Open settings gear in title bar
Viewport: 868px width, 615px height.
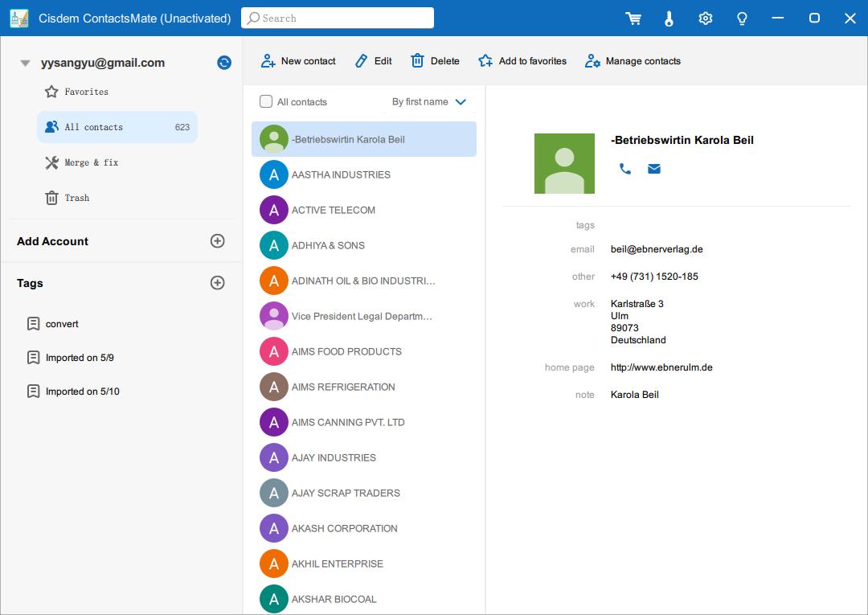point(705,18)
